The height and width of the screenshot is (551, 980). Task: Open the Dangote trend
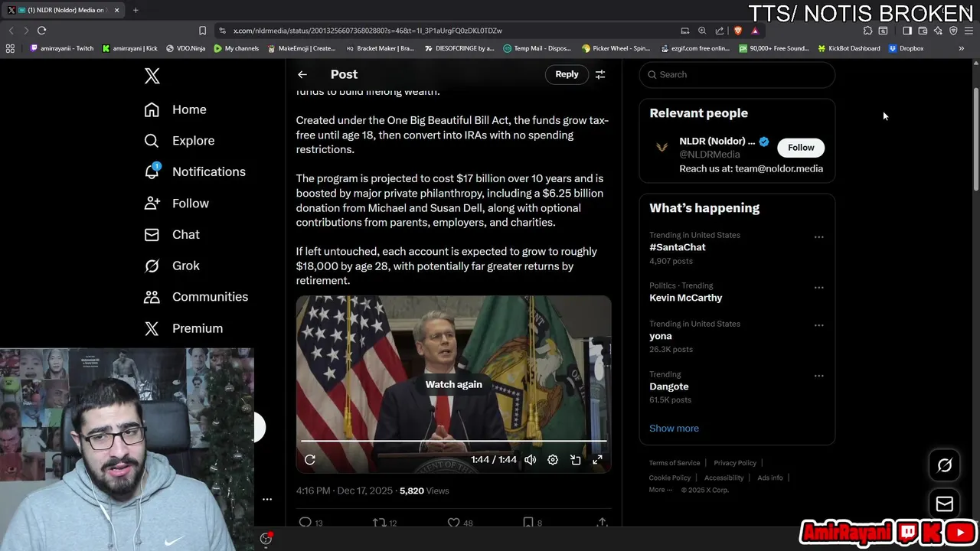(669, 386)
